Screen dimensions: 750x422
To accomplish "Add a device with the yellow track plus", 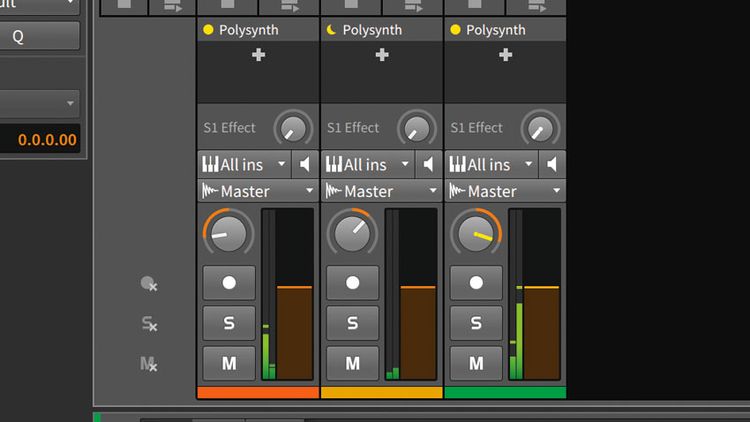I will point(382,55).
